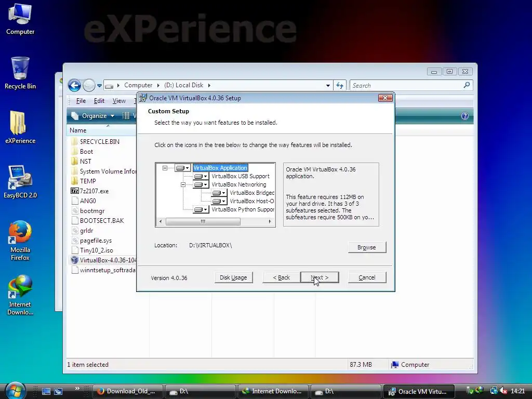Click Switch between windows quick launch icon
532x399 pixels.
coord(58,391)
